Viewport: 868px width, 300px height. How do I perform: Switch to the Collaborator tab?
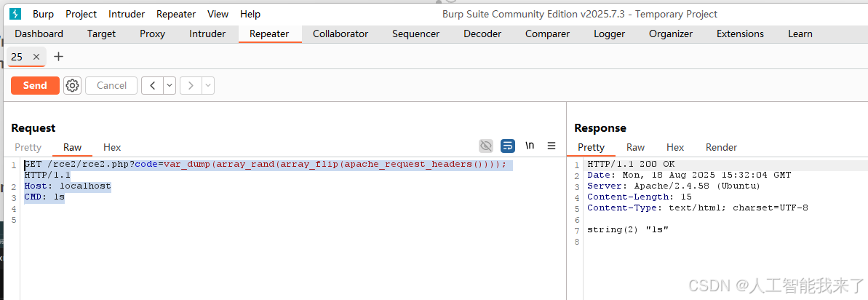pos(341,33)
